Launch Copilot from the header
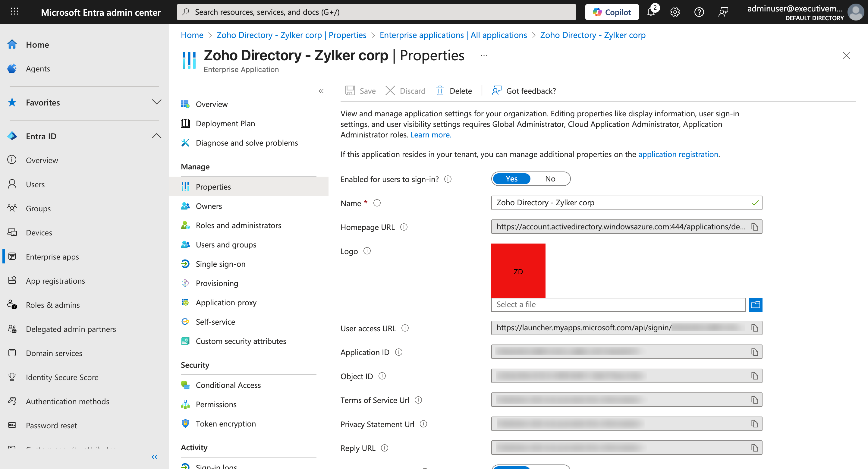868x469 pixels. point(612,12)
